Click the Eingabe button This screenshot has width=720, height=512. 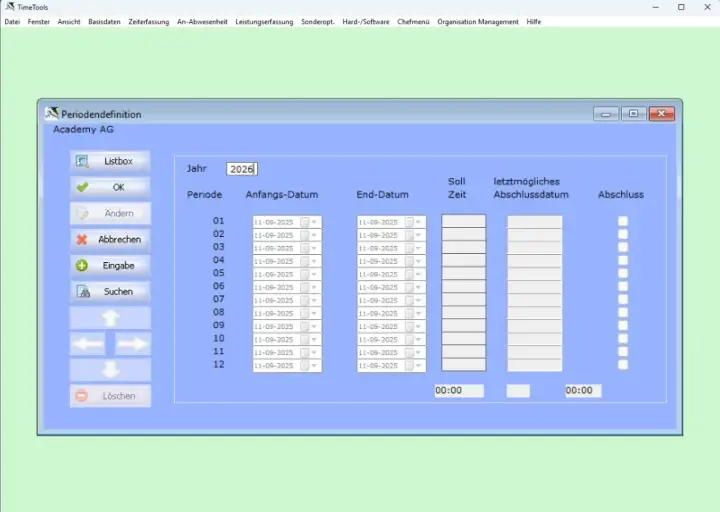(x=110, y=265)
